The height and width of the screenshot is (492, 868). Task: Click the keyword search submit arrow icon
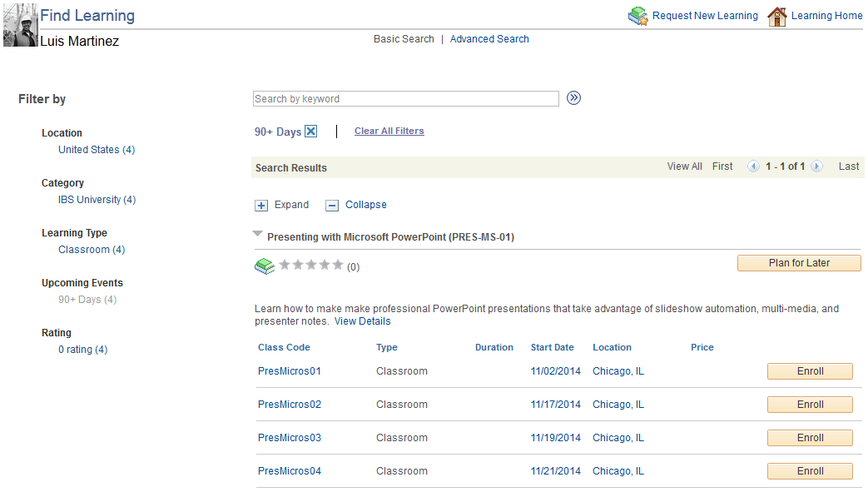point(573,97)
